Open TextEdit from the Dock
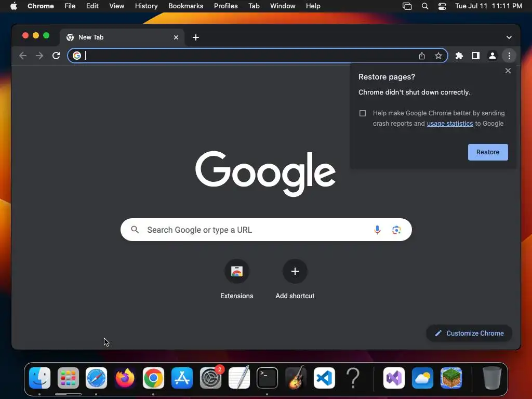The height and width of the screenshot is (399, 532). 239,378
